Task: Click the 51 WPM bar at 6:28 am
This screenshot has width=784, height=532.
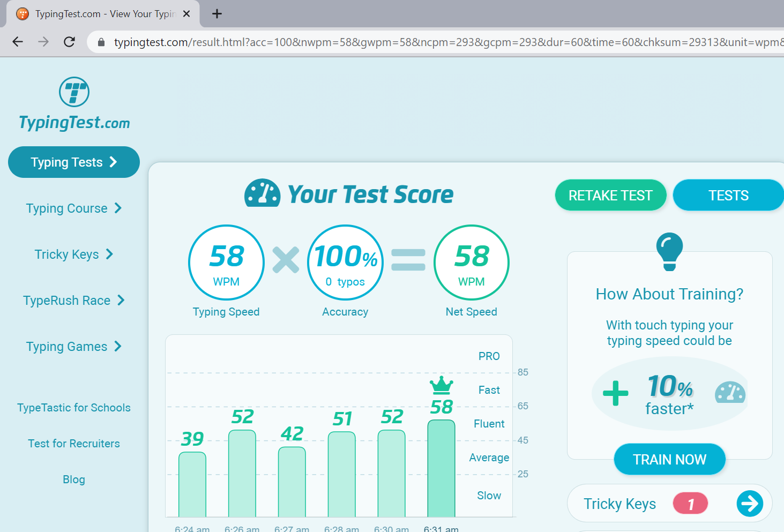Action: [x=342, y=474]
